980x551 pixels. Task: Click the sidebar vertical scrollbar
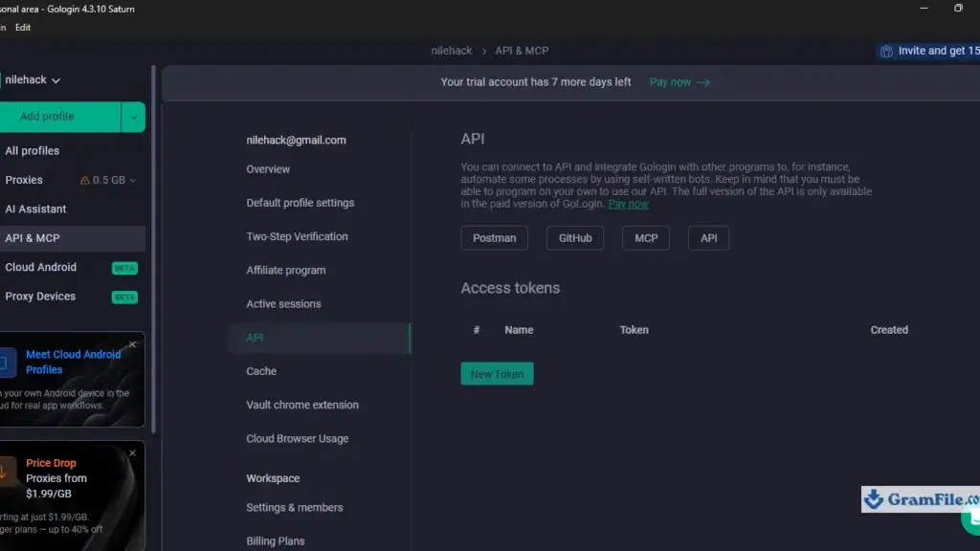pos(154,250)
